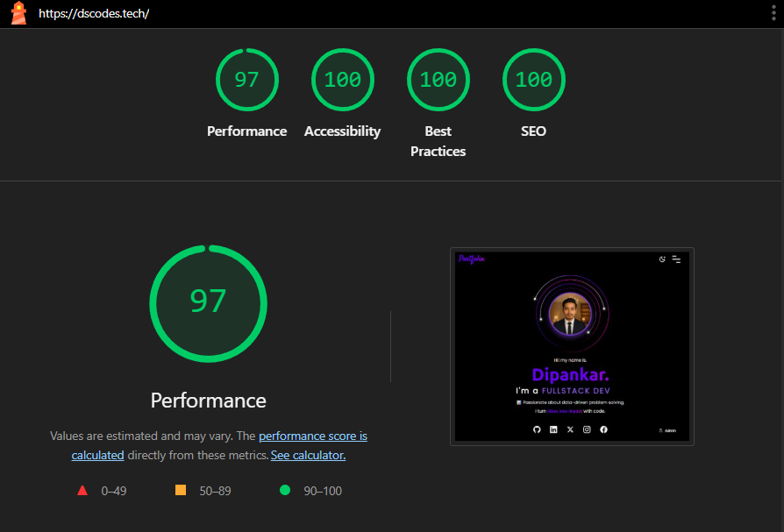Open the 'See calculator.' link
This screenshot has width=784, height=532.
point(308,455)
